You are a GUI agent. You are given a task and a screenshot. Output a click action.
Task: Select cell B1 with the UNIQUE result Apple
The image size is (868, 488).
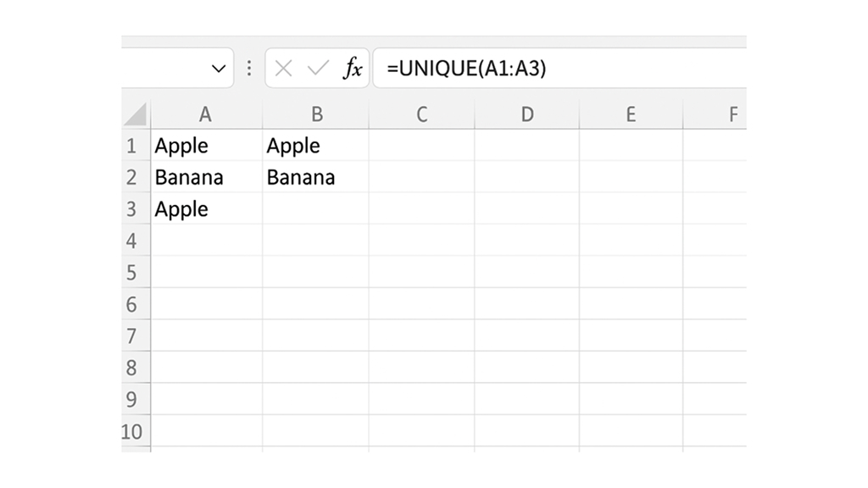(x=317, y=145)
